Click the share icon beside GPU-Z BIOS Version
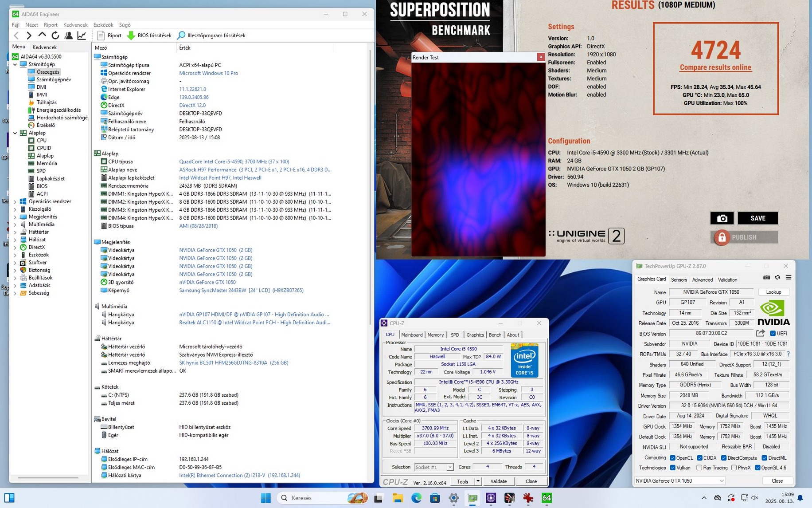Viewport: 812px width, 508px height. (x=761, y=333)
